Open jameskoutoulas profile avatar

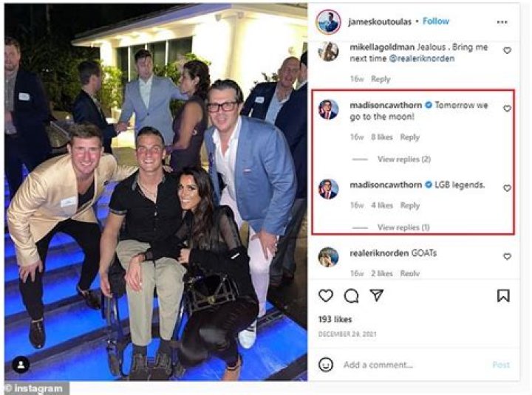click(x=329, y=21)
